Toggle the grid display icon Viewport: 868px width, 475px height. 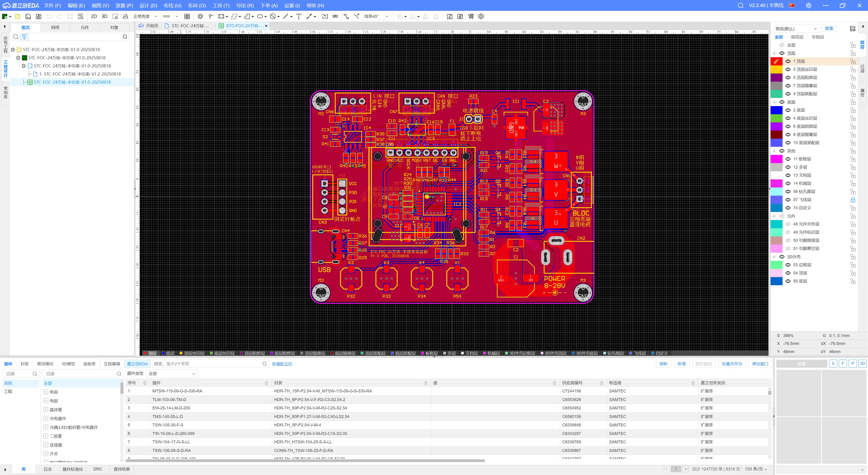(x=187, y=16)
